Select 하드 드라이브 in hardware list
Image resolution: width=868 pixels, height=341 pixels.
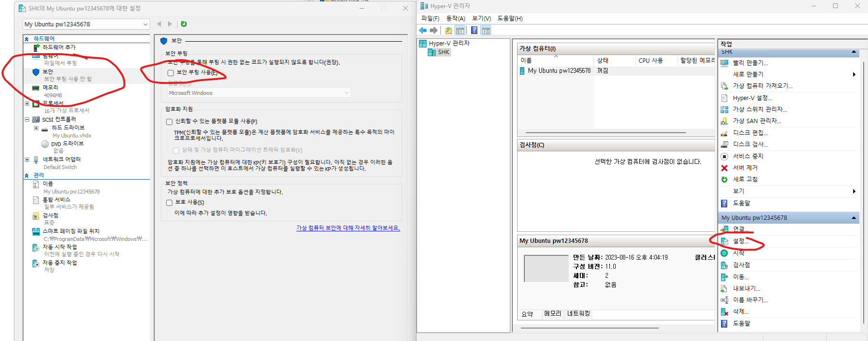[68, 128]
